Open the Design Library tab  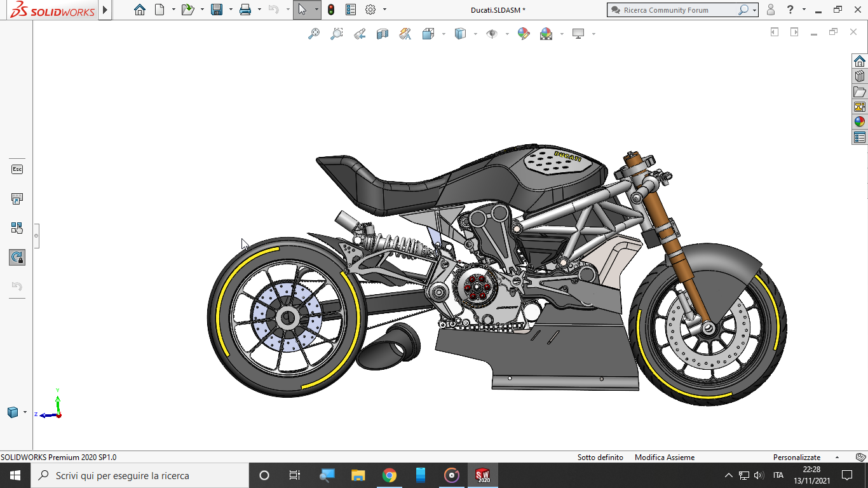click(860, 76)
